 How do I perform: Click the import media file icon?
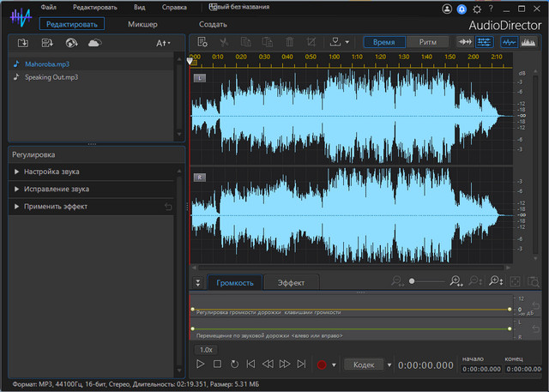click(x=22, y=42)
